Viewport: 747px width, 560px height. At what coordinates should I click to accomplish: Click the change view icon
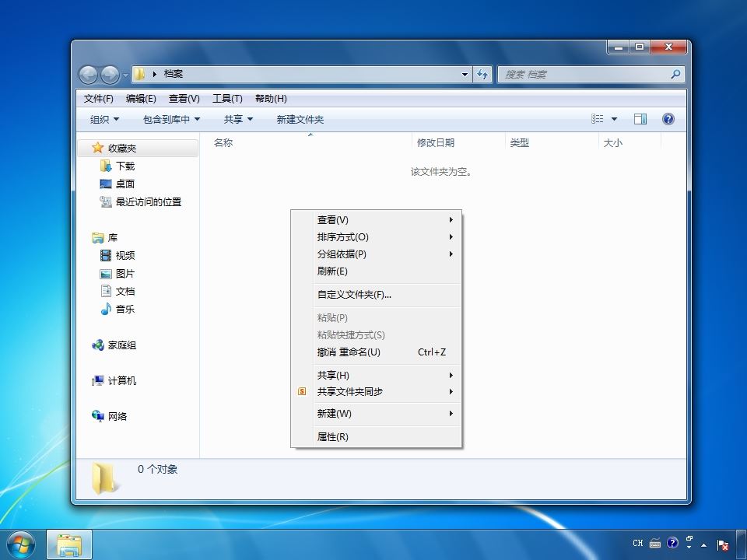point(598,119)
